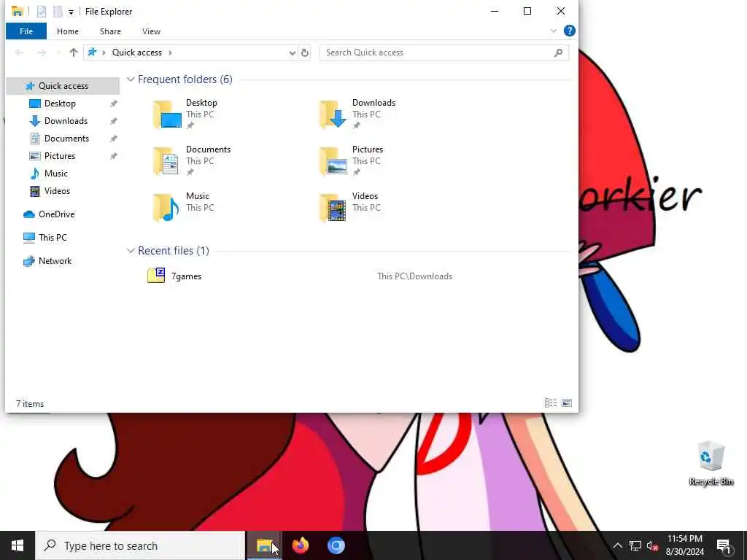Switch to large thumbnails view button
Screen dimensions: 747x560
pos(566,403)
